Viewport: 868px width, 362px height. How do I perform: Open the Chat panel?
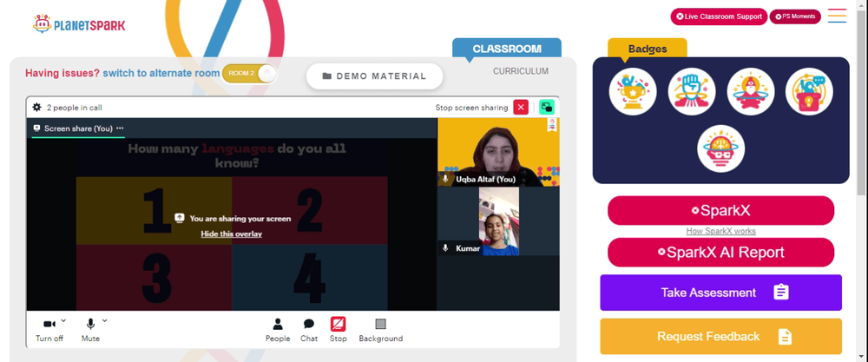309,330
